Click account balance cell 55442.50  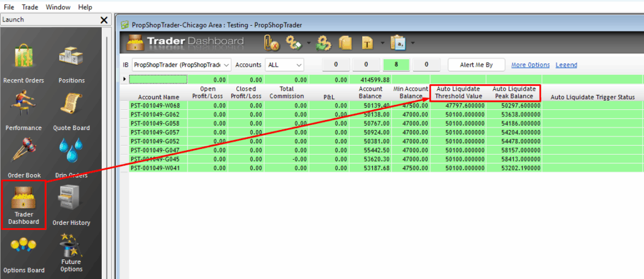[371, 150]
